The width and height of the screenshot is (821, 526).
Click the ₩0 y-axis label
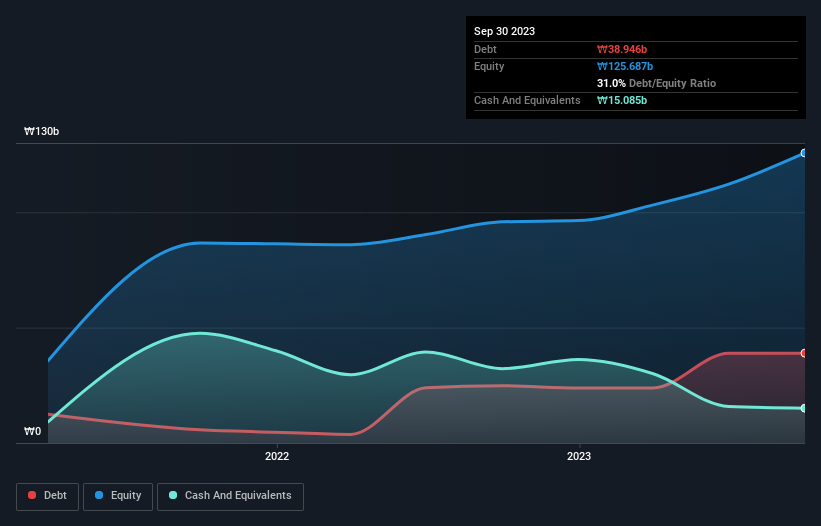[x=32, y=431]
